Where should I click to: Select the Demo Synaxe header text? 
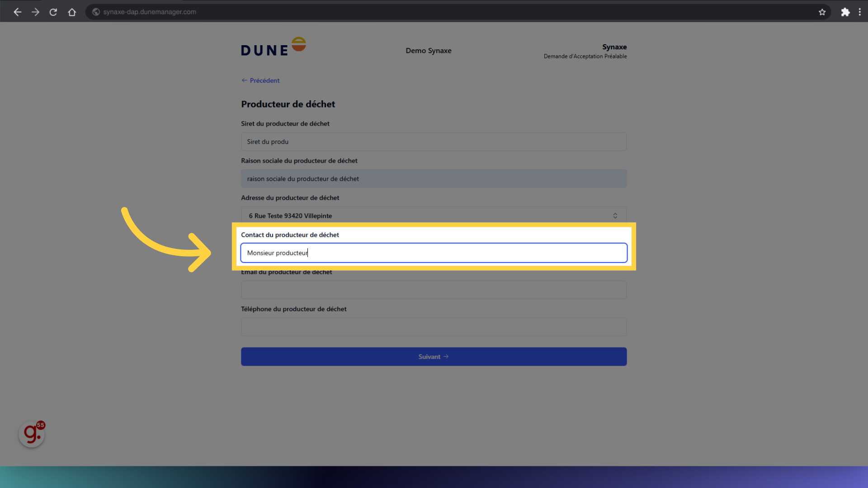coord(428,51)
